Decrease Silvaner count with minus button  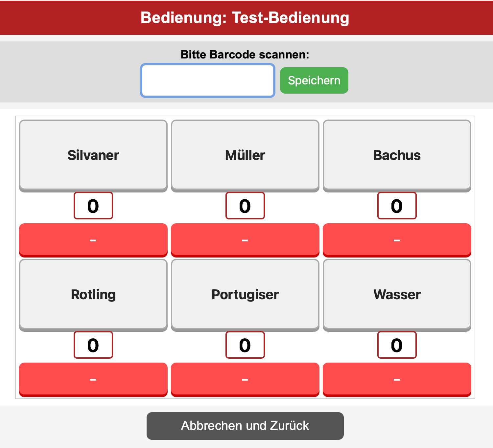pos(93,240)
